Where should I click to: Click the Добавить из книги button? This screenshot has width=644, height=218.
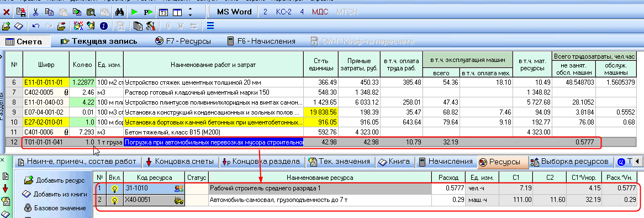coord(54,194)
